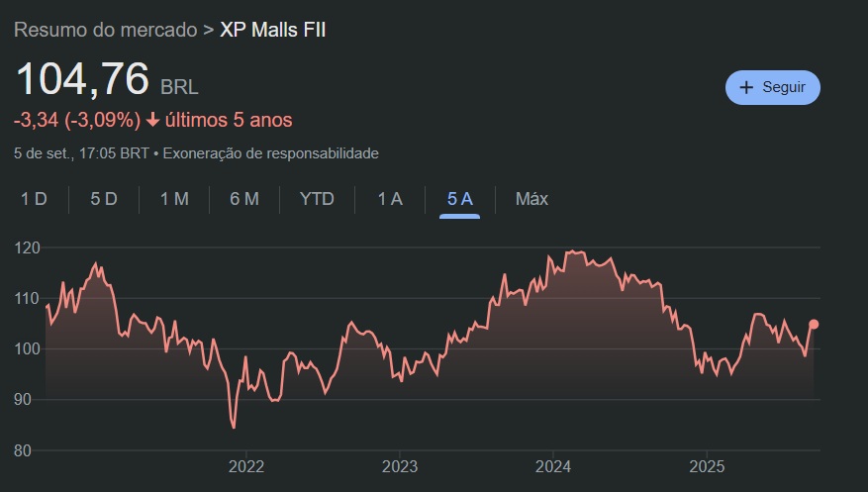Click the plus icon on Seguir button
This screenshot has width=868, height=492.
746,87
